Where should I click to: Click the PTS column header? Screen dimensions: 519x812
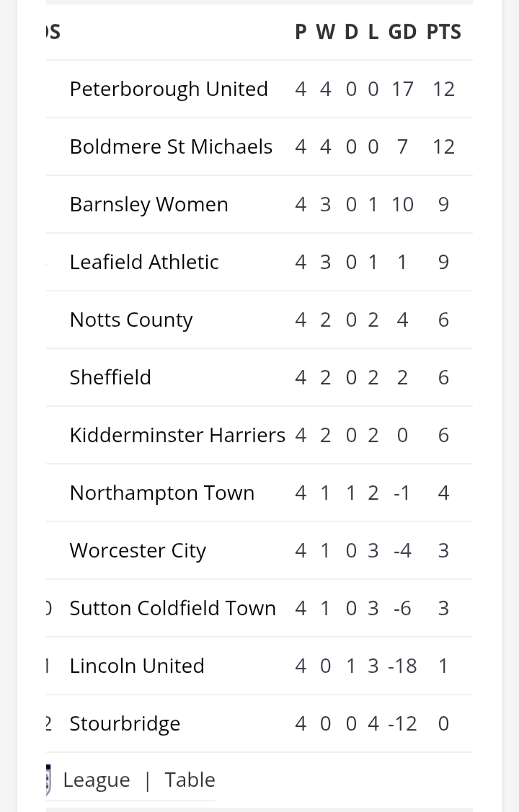[x=443, y=32]
